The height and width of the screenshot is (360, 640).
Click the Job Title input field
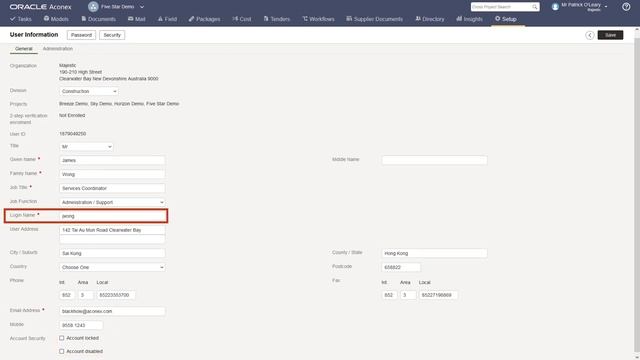click(x=112, y=188)
